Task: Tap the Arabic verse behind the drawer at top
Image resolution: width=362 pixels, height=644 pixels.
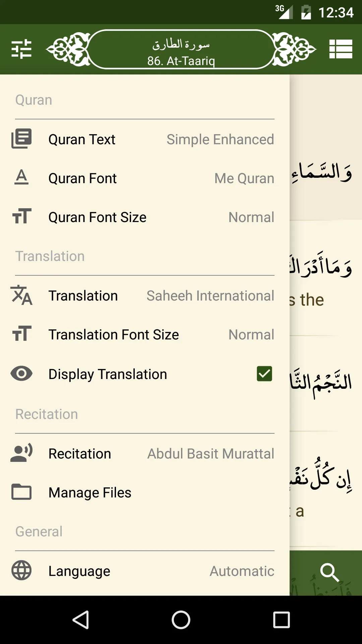Action: point(321,173)
